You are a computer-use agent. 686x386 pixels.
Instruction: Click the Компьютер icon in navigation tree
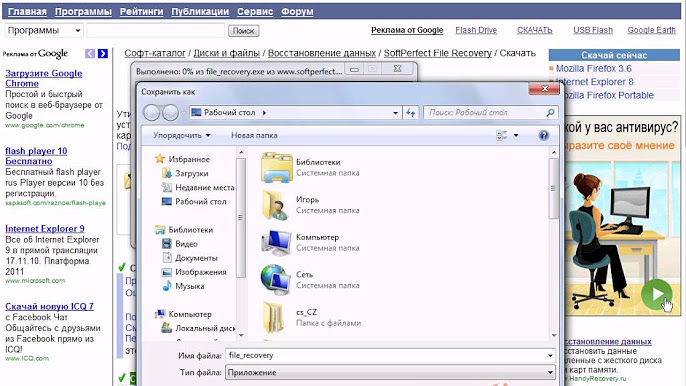pyautogui.click(x=160, y=314)
